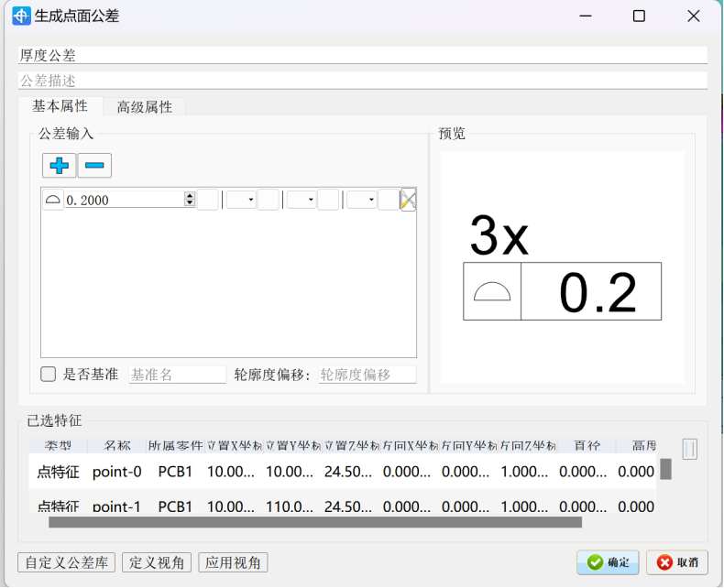Open the first datum dropdown in tolerance row

coord(240,200)
